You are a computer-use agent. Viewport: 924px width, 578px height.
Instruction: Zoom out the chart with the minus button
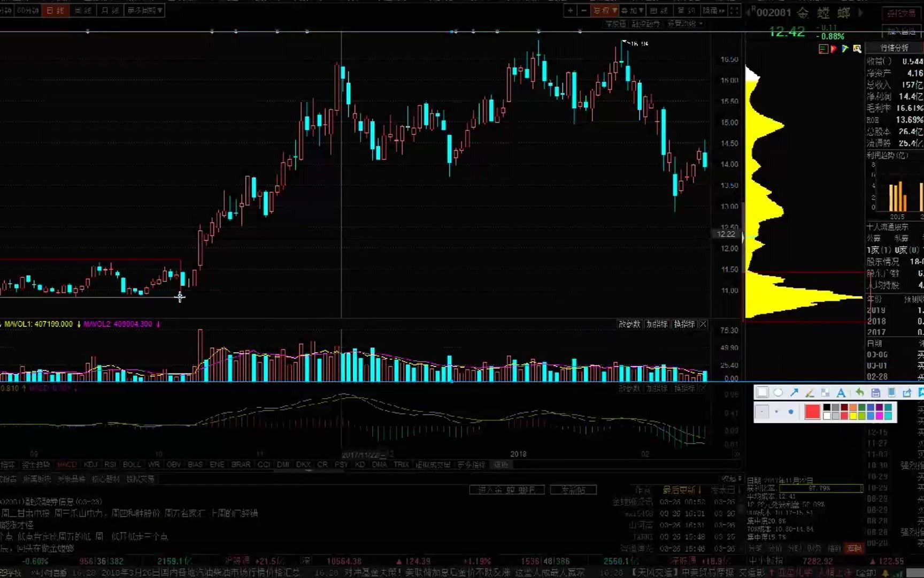coord(583,10)
